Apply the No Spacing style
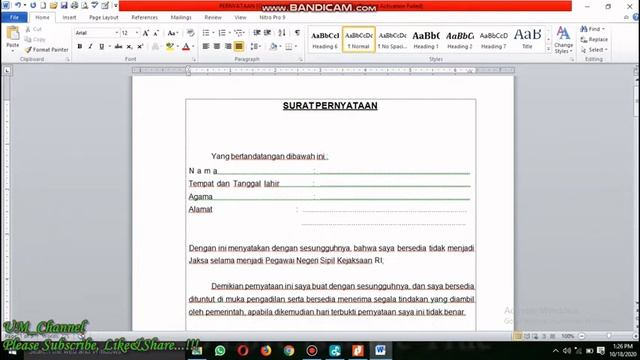640x360 pixels. click(392, 40)
